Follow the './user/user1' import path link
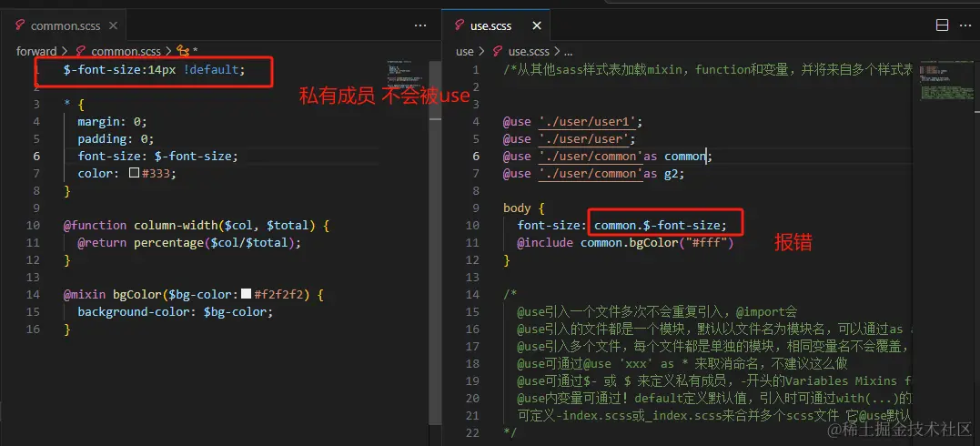This screenshot has height=446, width=980. click(x=588, y=121)
